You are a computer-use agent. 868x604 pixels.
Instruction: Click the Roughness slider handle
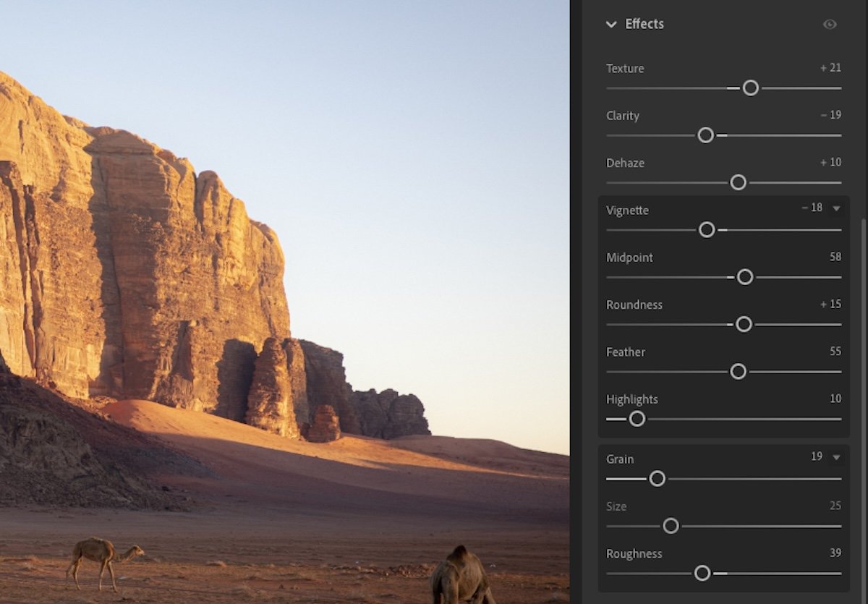[x=702, y=573]
